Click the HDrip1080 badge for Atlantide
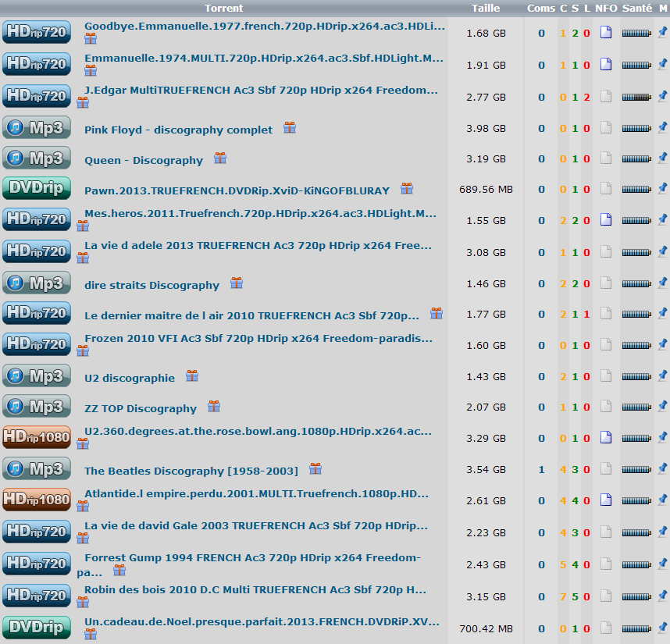Screen dimensions: 670x644 coord(37,500)
